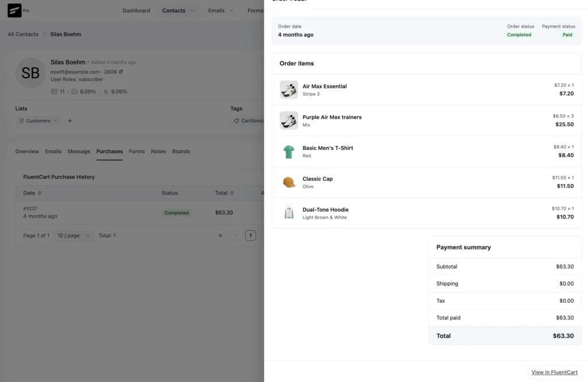Click the Dual-Tone Hoodie image
588x382 pixels.
click(289, 213)
